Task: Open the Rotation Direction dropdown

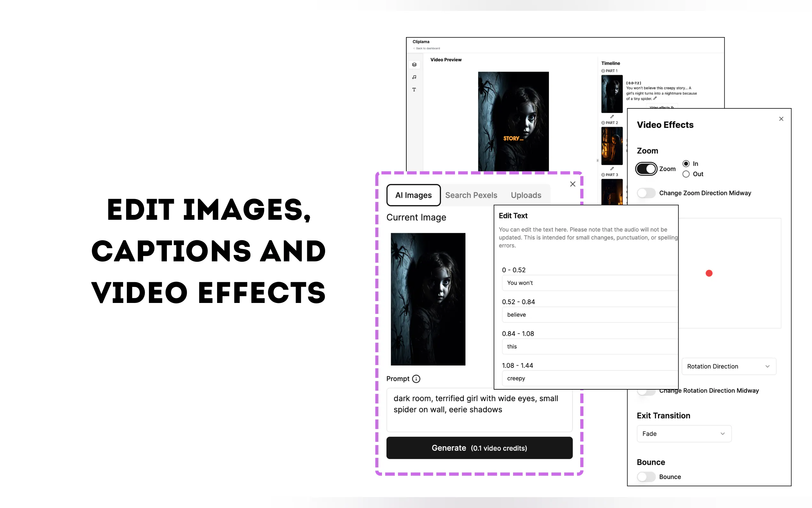Action: point(729,366)
